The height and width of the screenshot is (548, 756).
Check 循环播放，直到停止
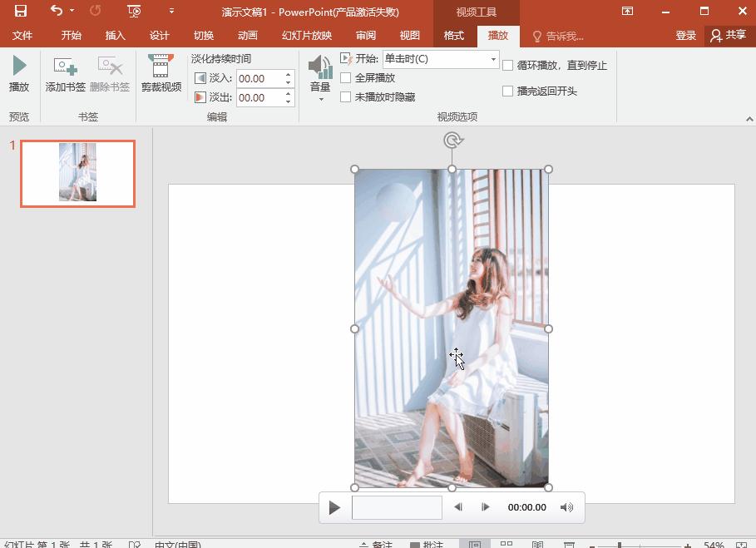point(509,65)
